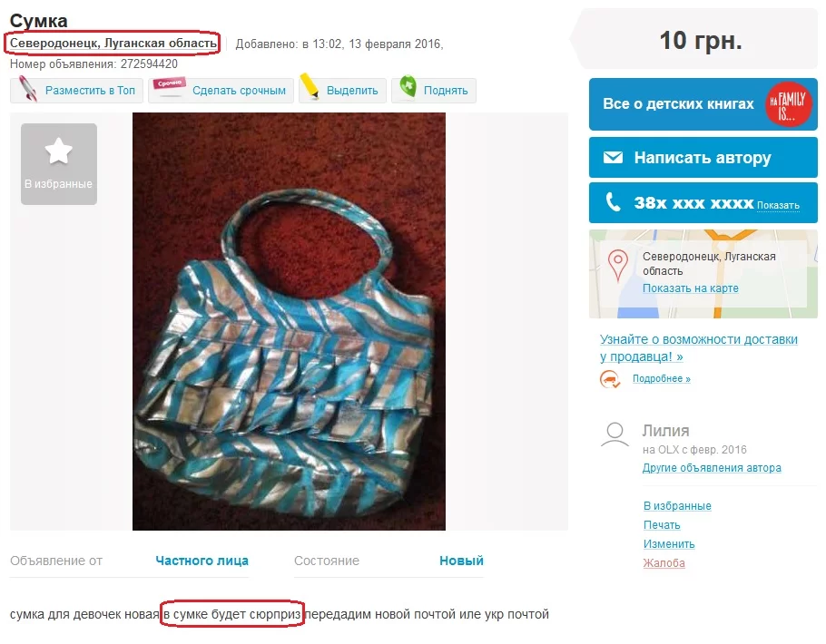Toggle the star В избранные button
Viewport: 826px width, 644px height.
(x=59, y=164)
